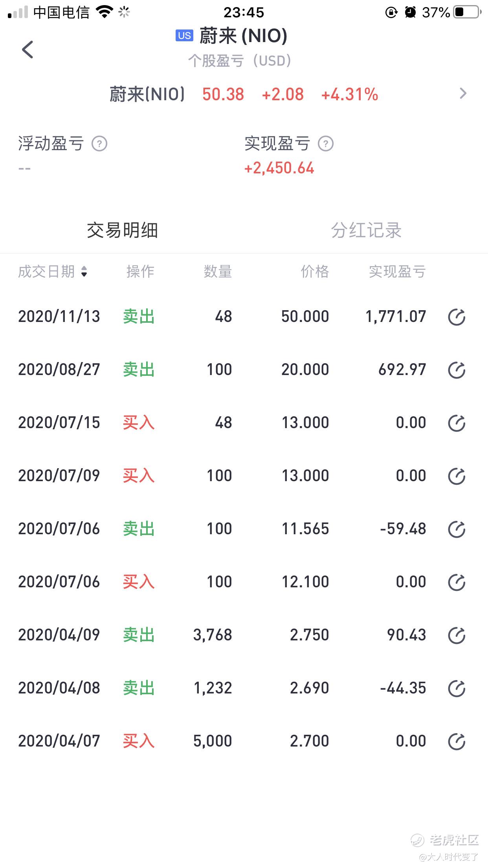
Task: Select the 2020/04/07 date cell
Action: coord(59,741)
